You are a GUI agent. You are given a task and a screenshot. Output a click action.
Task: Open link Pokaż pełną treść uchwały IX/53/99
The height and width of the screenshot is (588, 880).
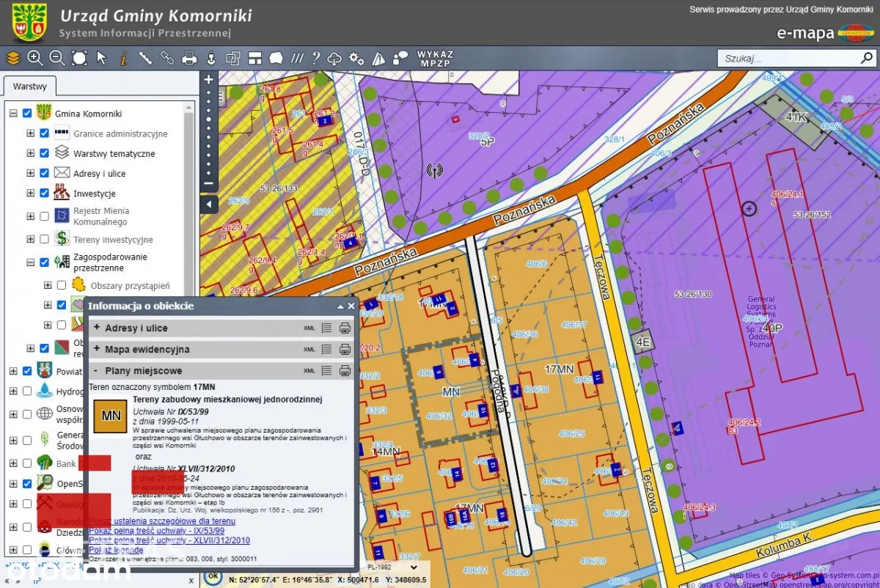click(156, 531)
